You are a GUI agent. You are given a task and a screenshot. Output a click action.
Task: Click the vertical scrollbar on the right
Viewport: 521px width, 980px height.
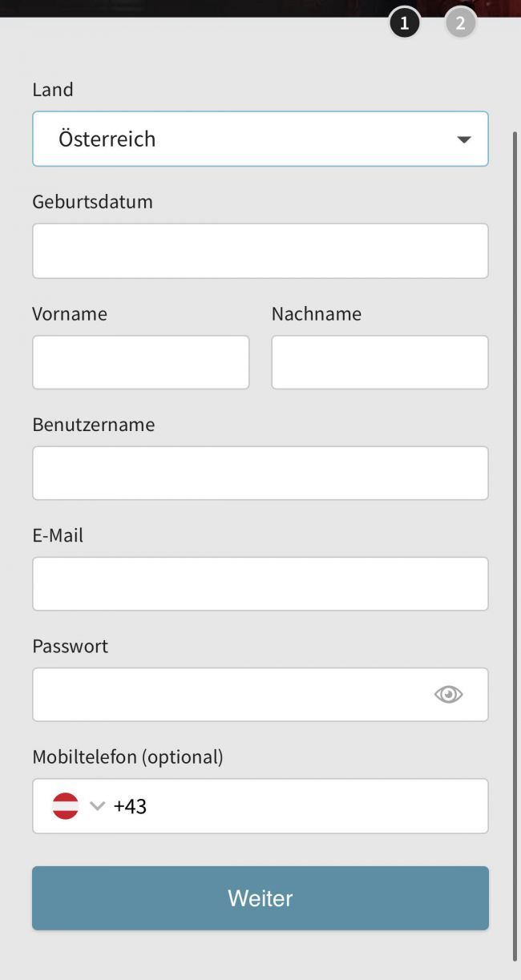[515, 545]
